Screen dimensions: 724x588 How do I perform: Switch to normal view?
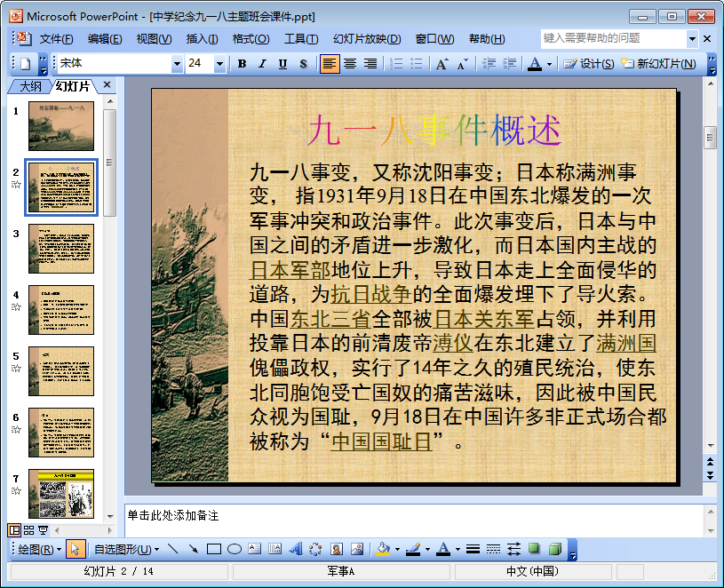click(14, 530)
